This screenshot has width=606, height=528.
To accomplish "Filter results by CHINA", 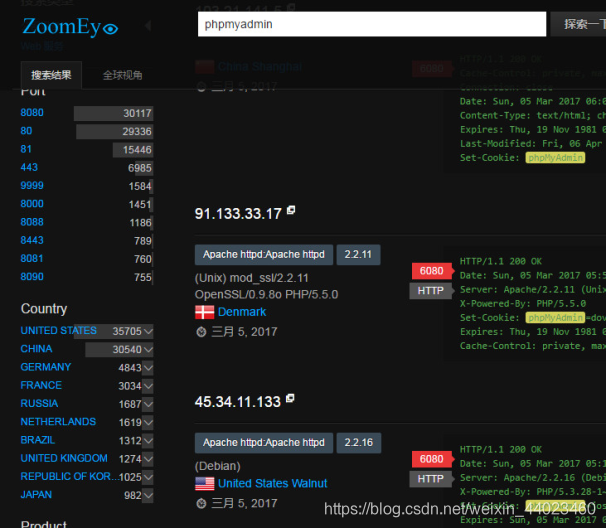I will pos(36,349).
